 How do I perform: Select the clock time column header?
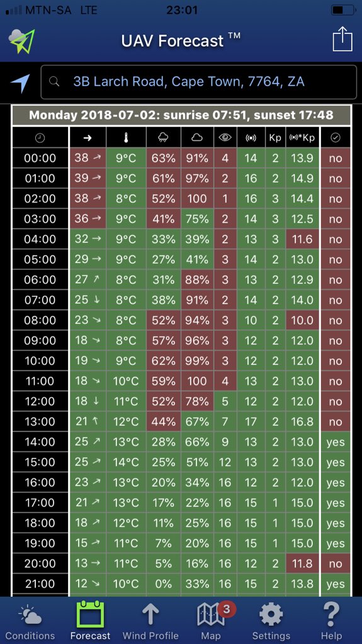tap(40, 138)
